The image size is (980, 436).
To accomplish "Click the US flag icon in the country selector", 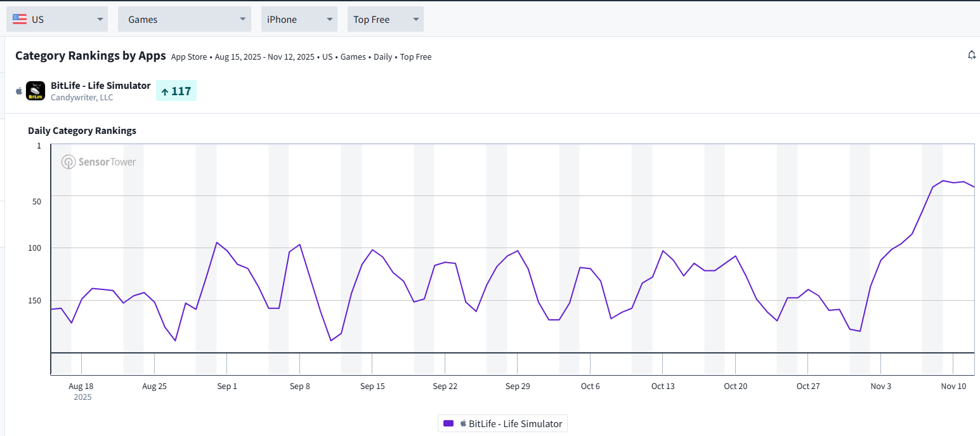I will (20, 19).
